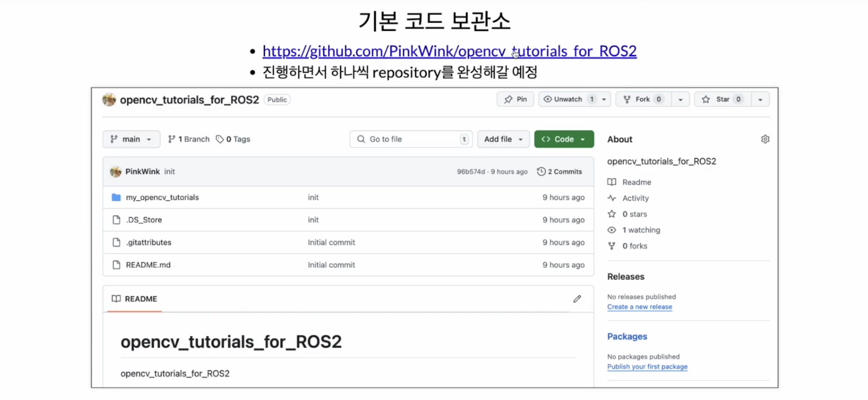Open Initial commit message of README.md row
The width and height of the screenshot is (868, 400).
[331, 265]
